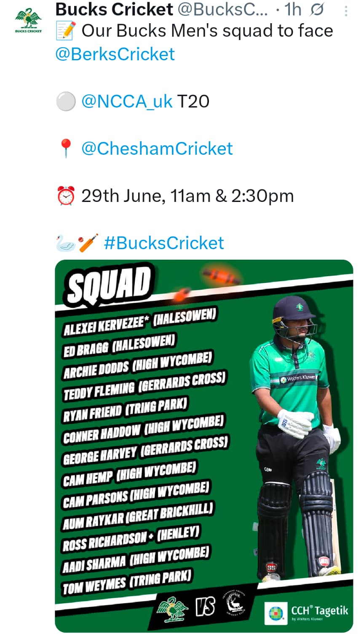Click the @BucksC... account handle
Screen dimensions: 364x640
(x=223, y=9)
